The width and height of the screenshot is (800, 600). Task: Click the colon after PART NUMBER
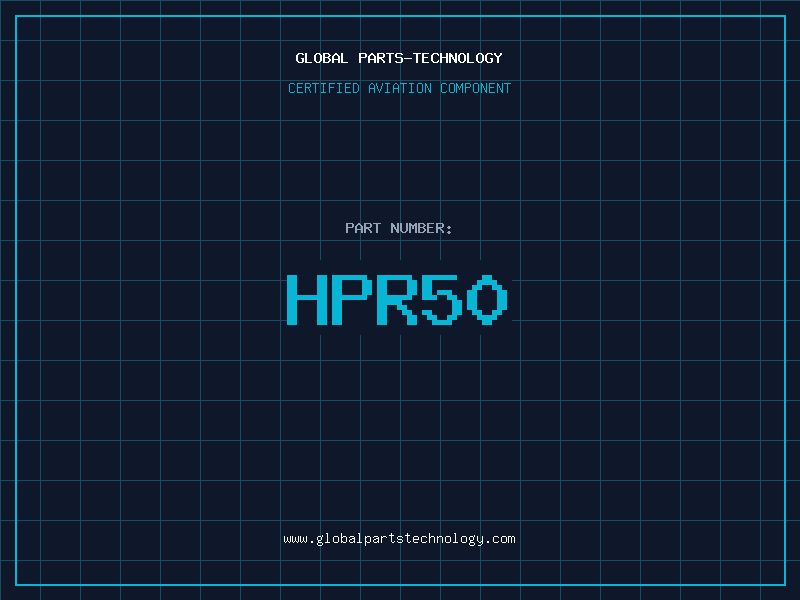(449, 229)
